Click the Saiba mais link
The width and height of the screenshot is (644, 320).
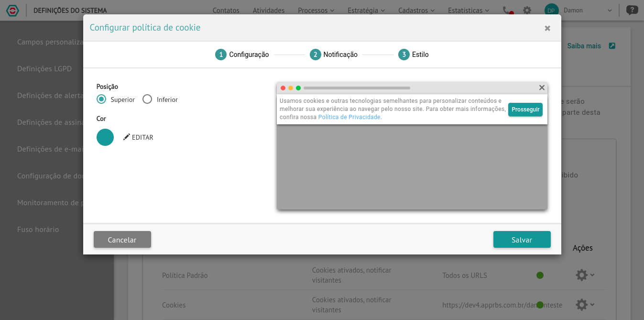click(584, 46)
